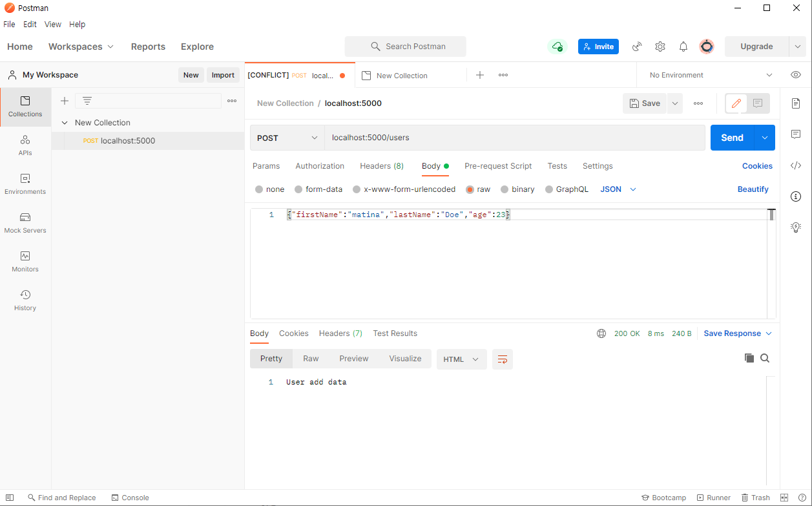Open collections panel more options ellipsis
The width and height of the screenshot is (812, 506).
click(232, 101)
